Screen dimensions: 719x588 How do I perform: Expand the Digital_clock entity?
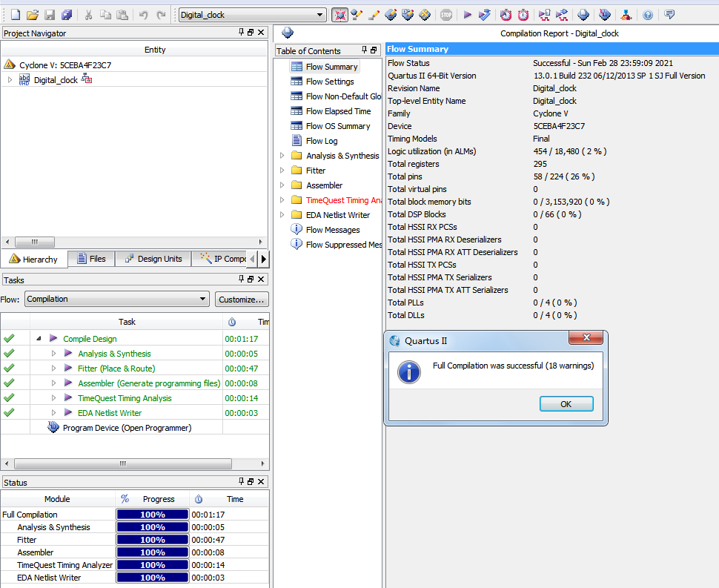[x=10, y=80]
